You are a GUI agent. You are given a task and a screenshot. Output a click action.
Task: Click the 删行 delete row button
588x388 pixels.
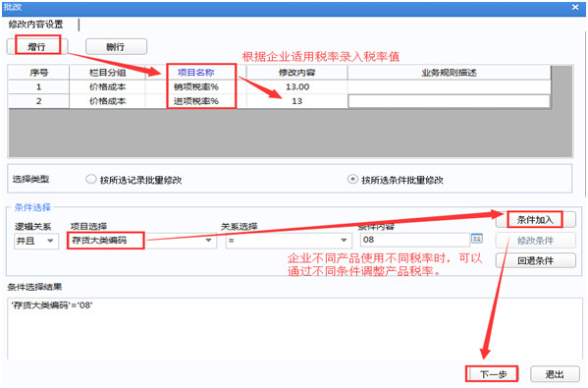click(x=116, y=46)
